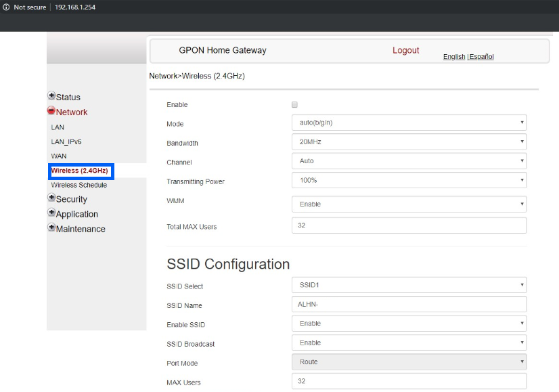
Task: Click the Enable label beside the wireless checkbox
Action: [x=177, y=105]
